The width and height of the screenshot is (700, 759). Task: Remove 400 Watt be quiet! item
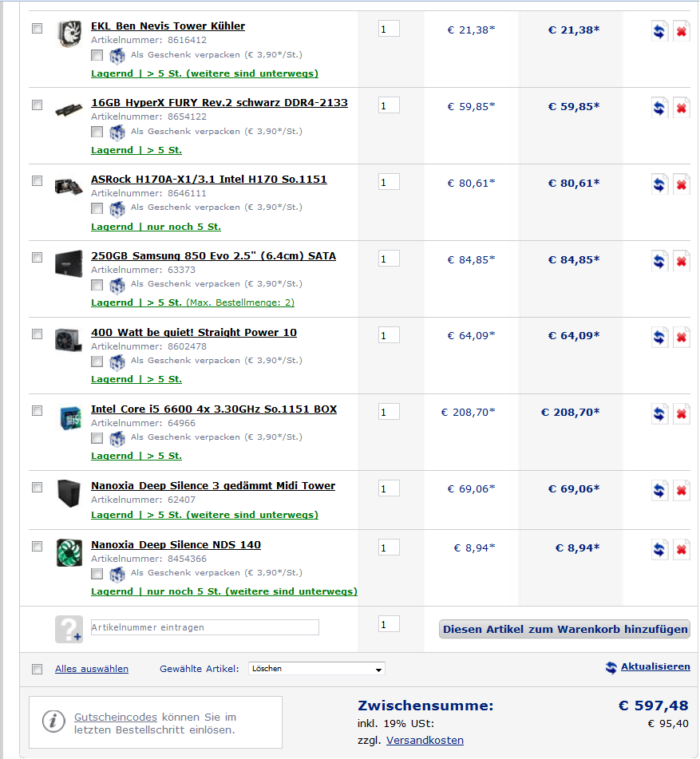[681, 337]
